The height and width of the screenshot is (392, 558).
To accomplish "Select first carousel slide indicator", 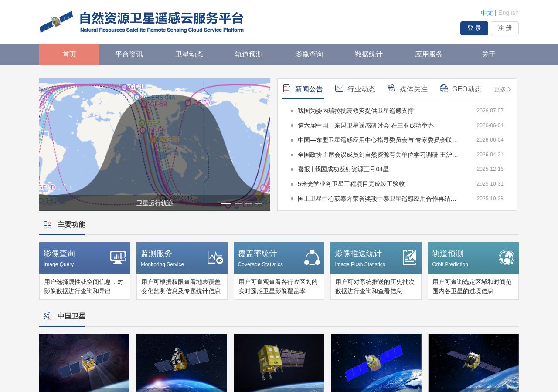I will (x=226, y=203).
